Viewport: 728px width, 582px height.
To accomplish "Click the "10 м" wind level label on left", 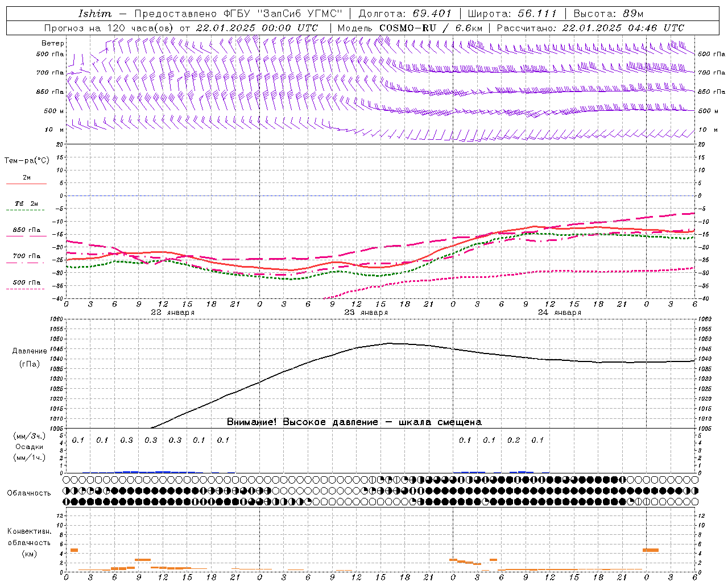I will coord(55,130).
